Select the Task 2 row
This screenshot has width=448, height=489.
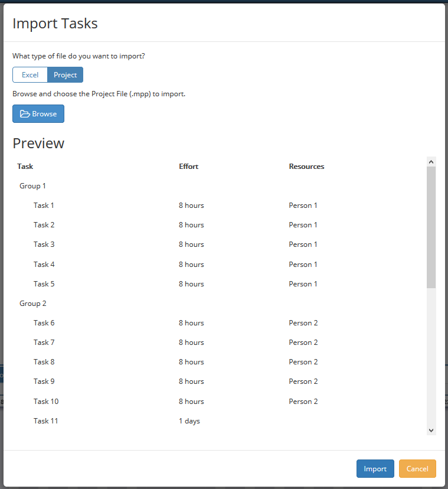[x=220, y=225]
